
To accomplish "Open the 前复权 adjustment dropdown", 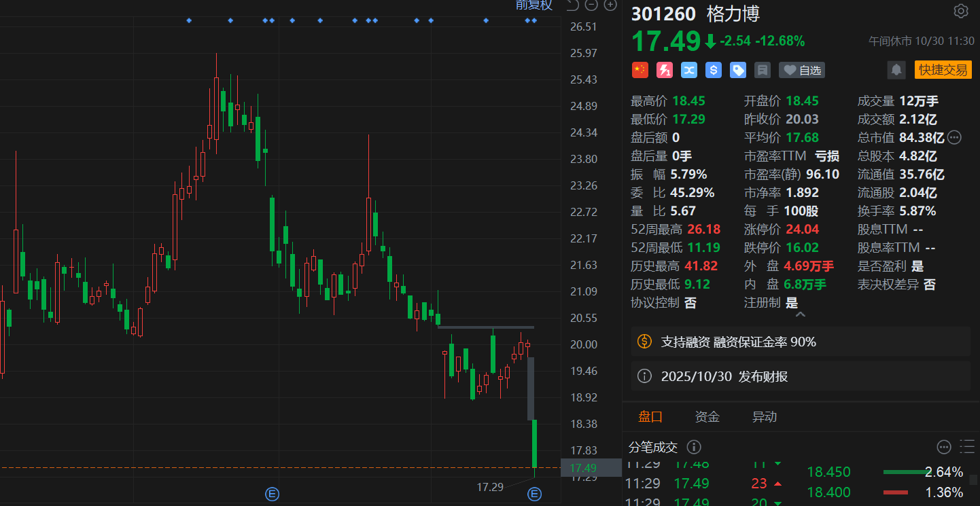I will click(x=533, y=5).
